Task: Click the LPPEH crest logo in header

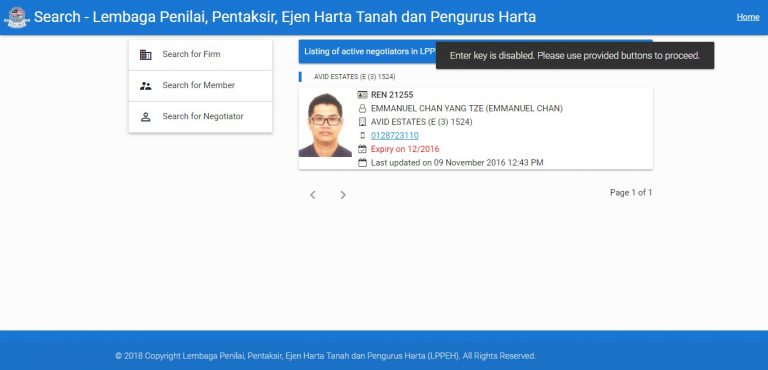Action: tap(17, 18)
